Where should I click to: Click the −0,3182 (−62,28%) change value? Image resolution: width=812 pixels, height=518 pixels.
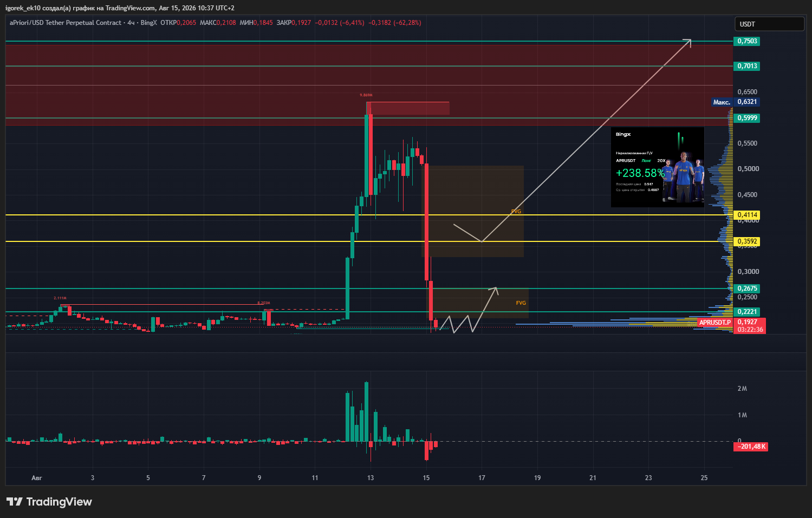pos(395,23)
